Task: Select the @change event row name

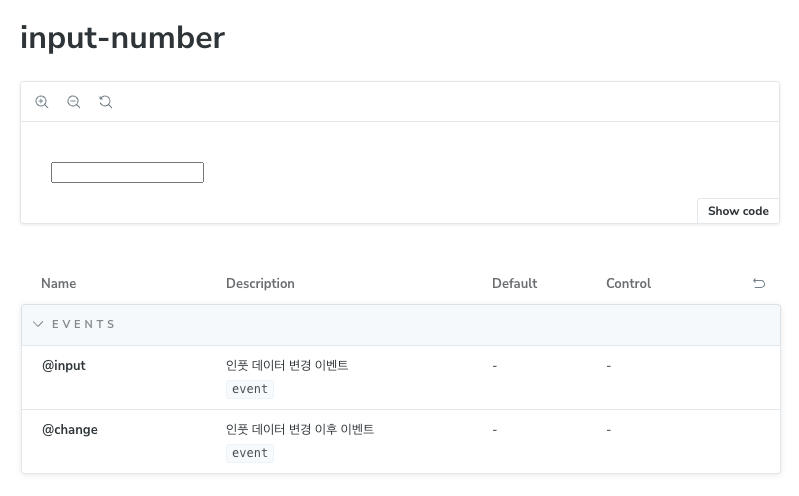Action: click(70, 430)
